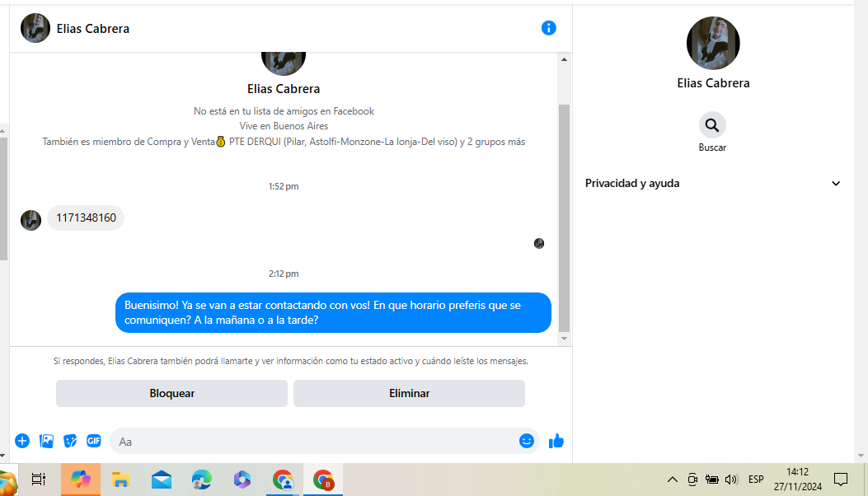This screenshot has width=868, height=496.
Task: Expand the Privacidad y ayuda section
Action: pos(712,183)
